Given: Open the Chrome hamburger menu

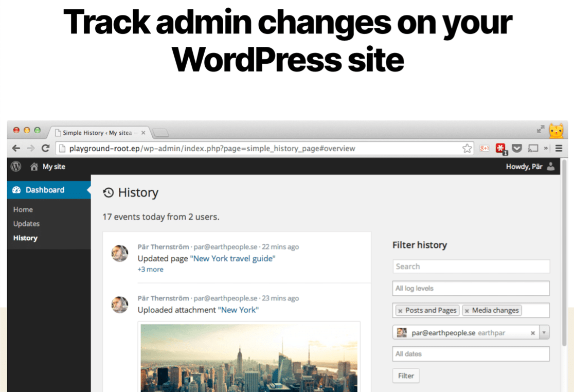Looking at the screenshot, I should pos(559,148).
